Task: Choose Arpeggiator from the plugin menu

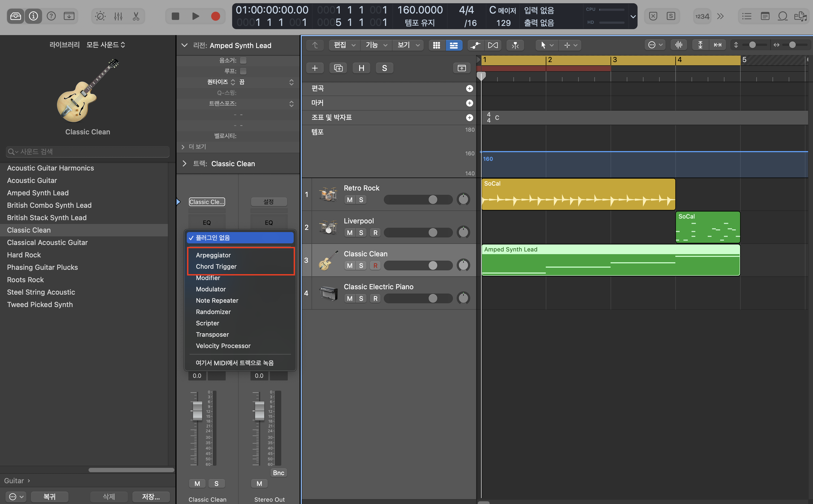Action: pos(213,255)
